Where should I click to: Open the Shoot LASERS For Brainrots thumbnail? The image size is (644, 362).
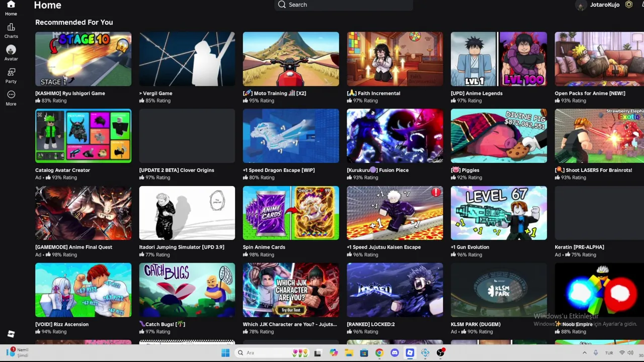(x=599, y=136)
